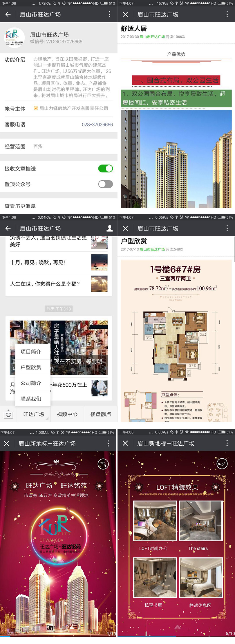
Task: Turn off the 接收文章推送 switch
Action: coord(106,169)
